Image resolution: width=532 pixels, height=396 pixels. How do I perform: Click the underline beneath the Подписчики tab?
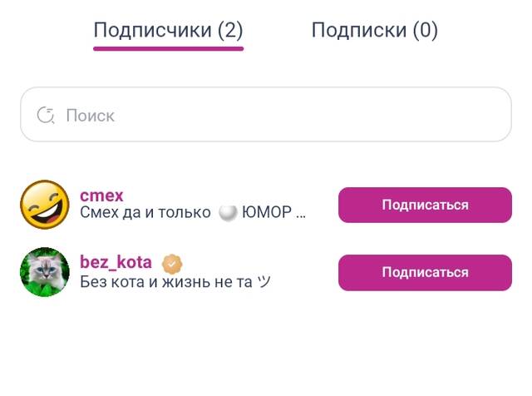point(168,48)
